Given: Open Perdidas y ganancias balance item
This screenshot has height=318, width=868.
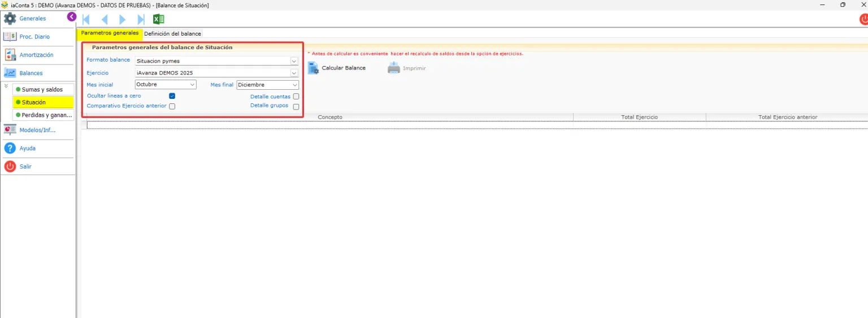Looking at the screenshot, I should pyautogui.click(x=43, y=115).
